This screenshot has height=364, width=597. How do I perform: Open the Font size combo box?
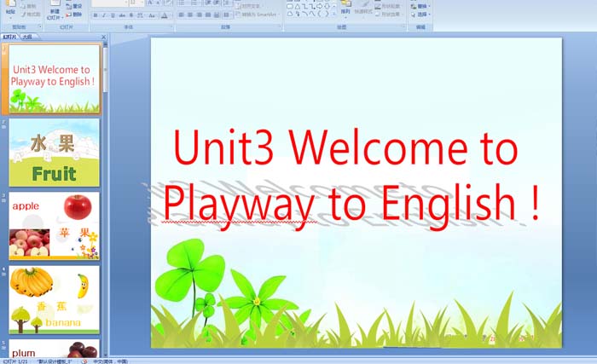point(136,3)
